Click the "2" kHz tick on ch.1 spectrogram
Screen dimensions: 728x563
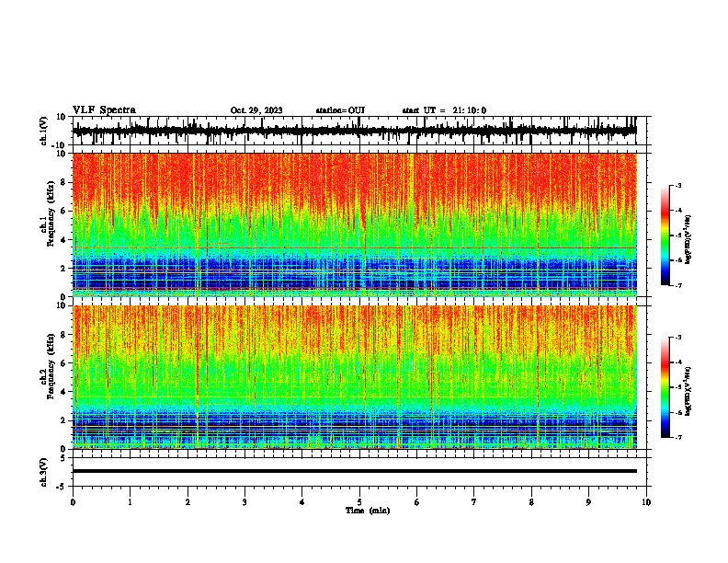coord(64,268)
